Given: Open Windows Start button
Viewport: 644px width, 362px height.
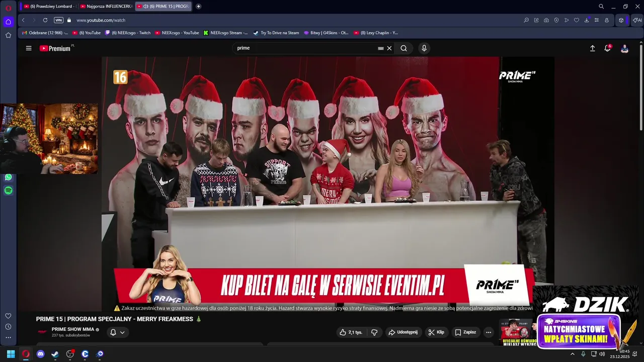Looking at the screenshot, I should (11, 354).
